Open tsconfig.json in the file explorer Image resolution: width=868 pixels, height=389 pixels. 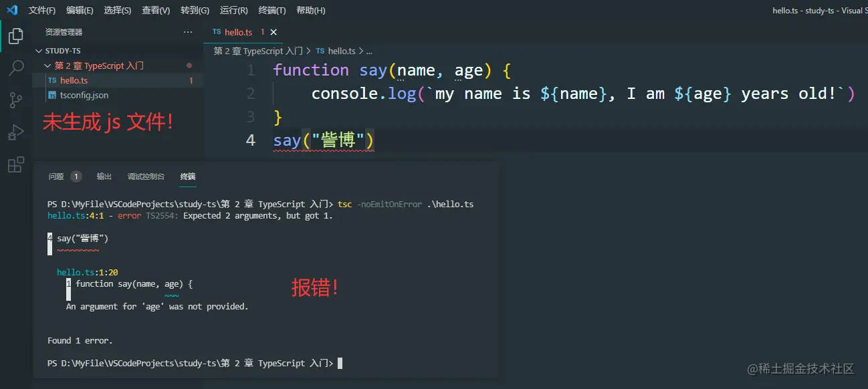pyautogui.click(x=118, y=95)
